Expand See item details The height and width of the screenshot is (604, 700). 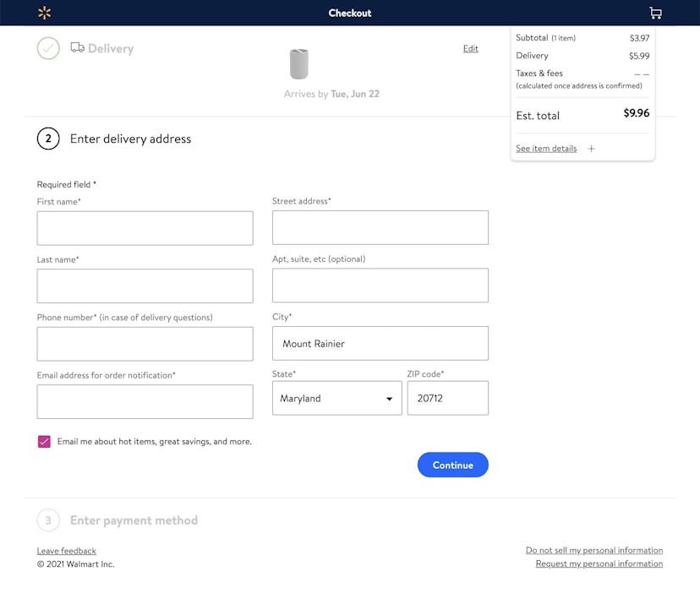[546, 148]
